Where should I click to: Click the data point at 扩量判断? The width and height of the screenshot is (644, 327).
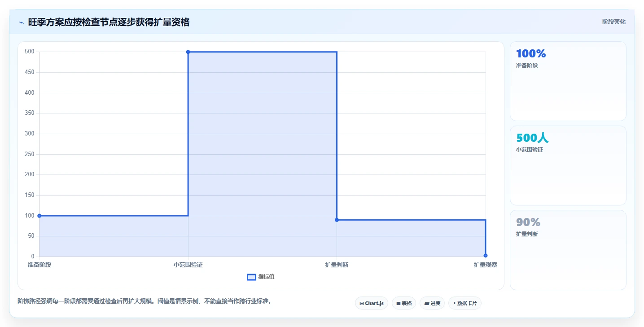[x=337, y=220]
